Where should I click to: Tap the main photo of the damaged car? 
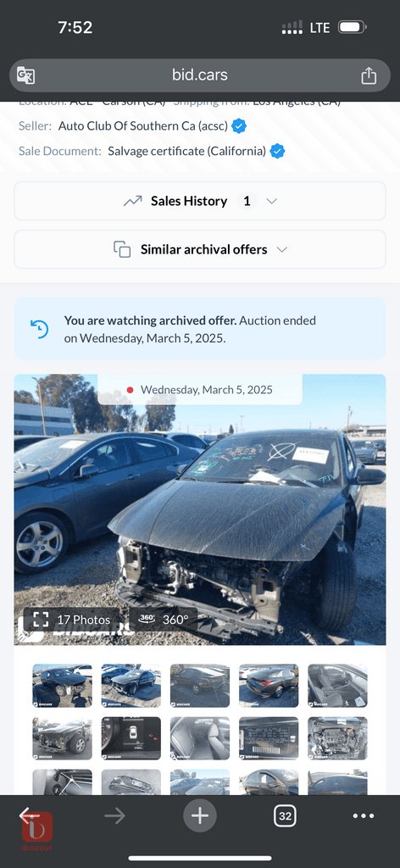(x=200, y=509)
